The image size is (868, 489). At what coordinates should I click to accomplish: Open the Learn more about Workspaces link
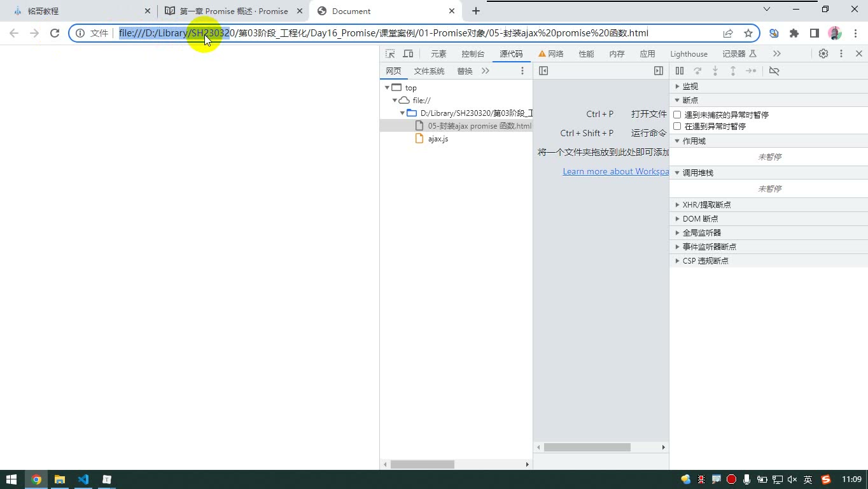(616, 171)
